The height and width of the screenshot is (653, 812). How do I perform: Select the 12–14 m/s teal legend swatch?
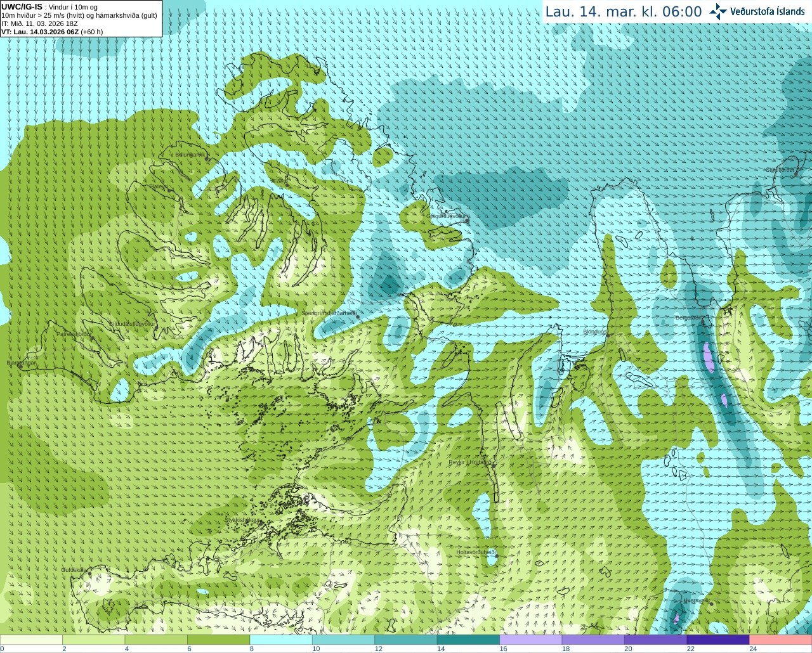tap(406, 640)
